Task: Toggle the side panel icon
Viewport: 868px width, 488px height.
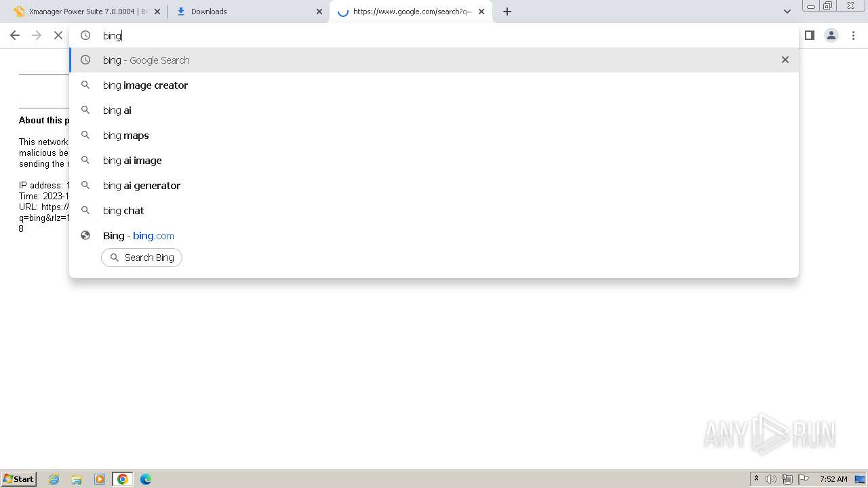Action: coord(810,35)
